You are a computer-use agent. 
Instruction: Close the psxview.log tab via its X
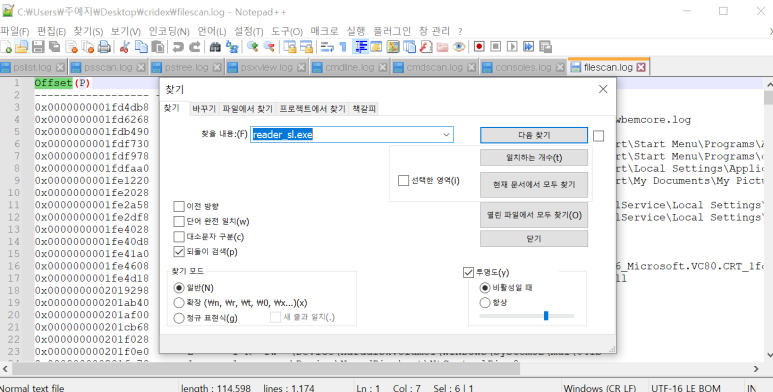click(302, 67)
